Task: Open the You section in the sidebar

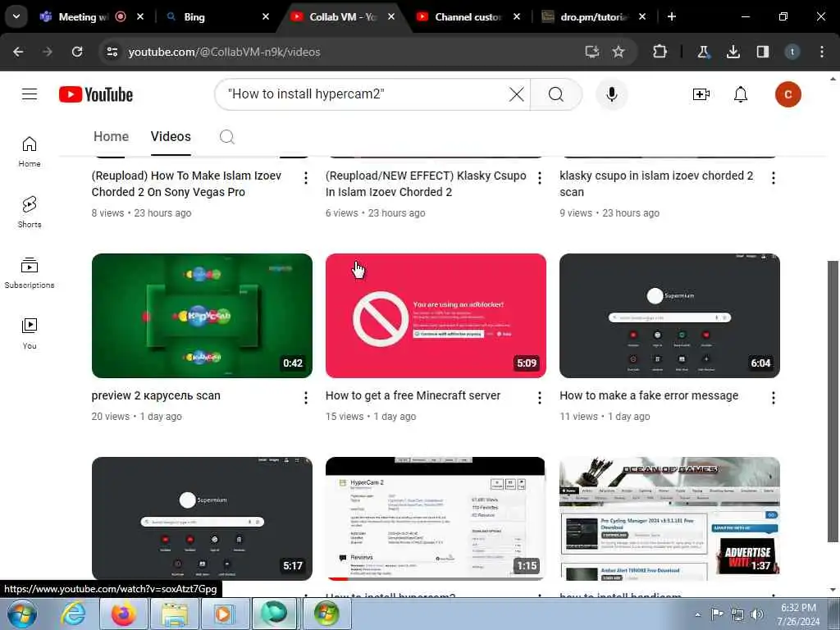Action: point(30,333)
